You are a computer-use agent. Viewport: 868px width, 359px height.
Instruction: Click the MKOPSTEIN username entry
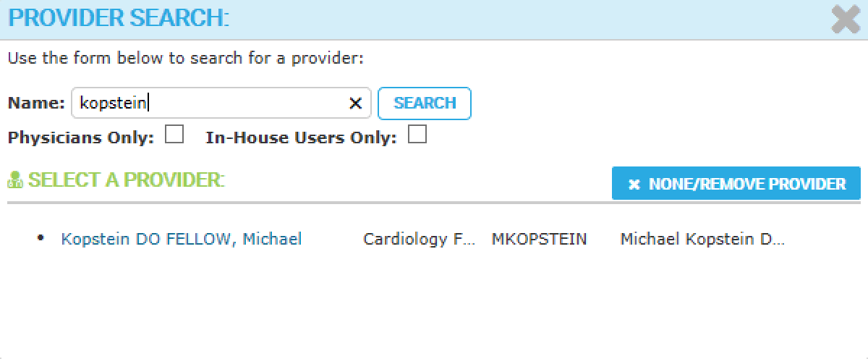click(540, 239)
